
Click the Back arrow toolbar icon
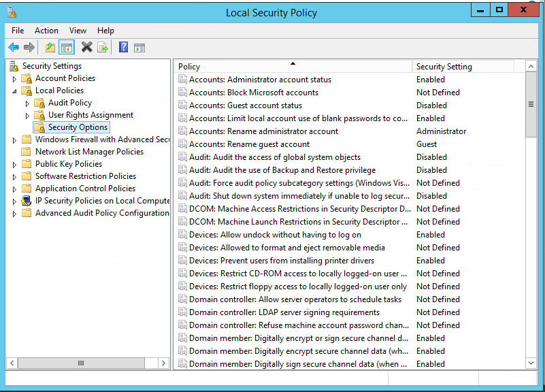(14, 47)
